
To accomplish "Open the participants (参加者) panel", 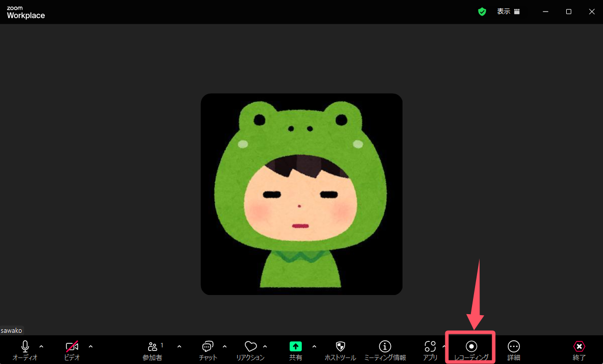I will 153,349.
